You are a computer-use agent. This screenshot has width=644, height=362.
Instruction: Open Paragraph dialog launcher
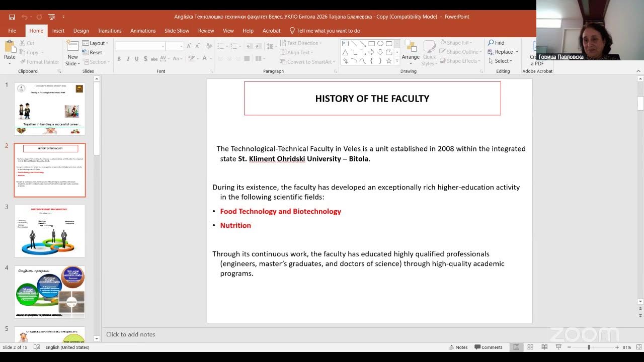pyautogui.click(x=336, y=71)
